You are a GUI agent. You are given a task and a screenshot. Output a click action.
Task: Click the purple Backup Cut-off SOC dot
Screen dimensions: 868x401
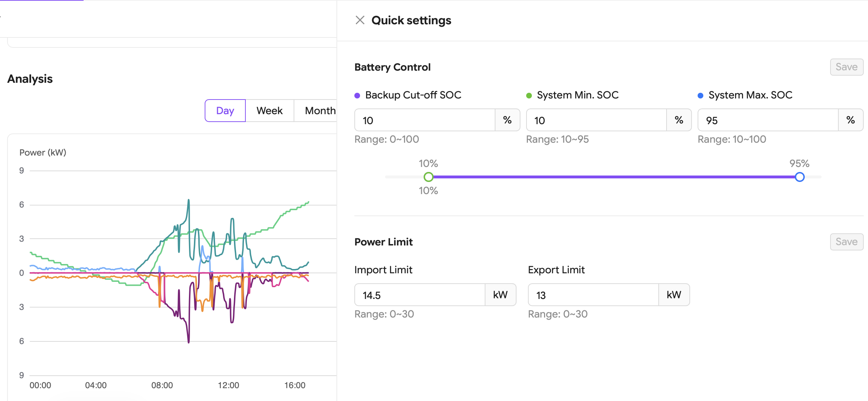(x=357, y=96)
